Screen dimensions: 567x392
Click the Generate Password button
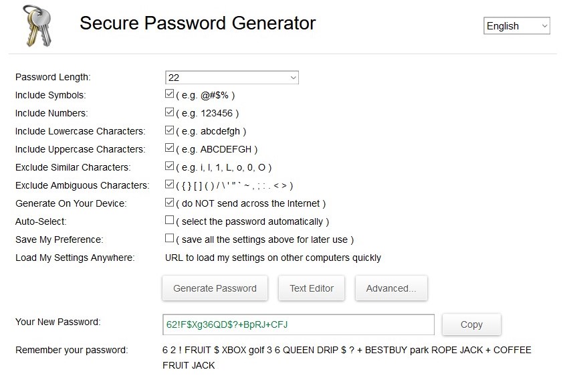tap(215, 288)
